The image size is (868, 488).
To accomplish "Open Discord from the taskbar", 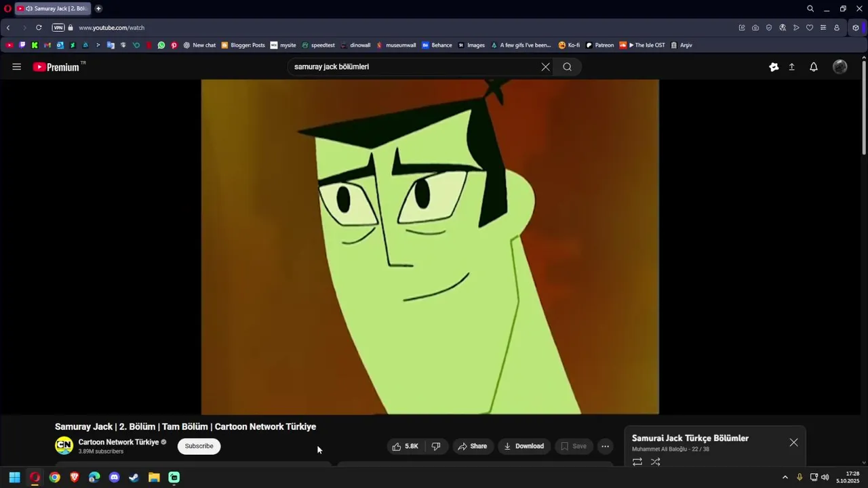I will click(x=114, y=477).
